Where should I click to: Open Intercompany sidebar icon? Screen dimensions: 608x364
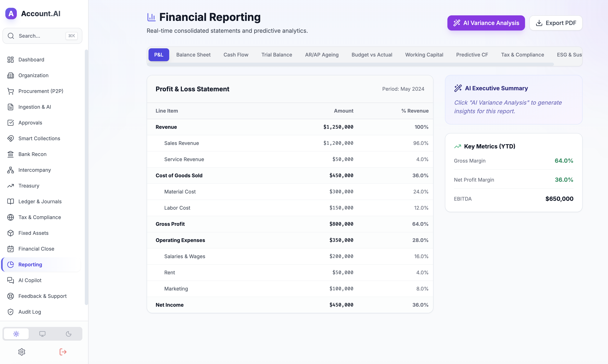tap(11, 170)
